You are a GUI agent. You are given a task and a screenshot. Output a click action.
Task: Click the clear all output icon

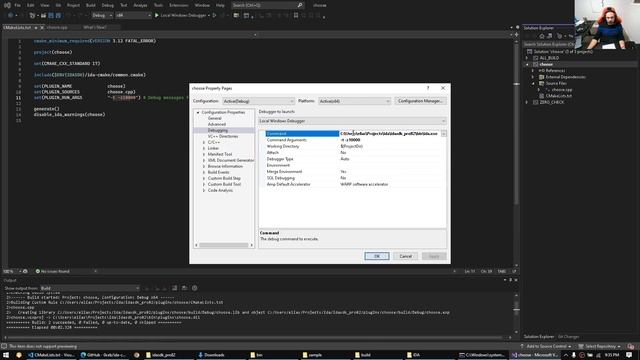174,288
